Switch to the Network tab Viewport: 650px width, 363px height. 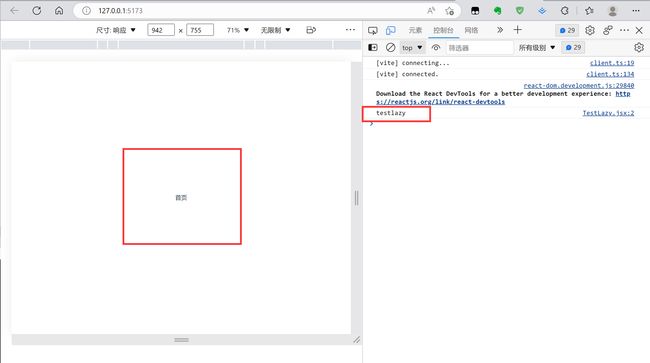(x=471, y=30)
